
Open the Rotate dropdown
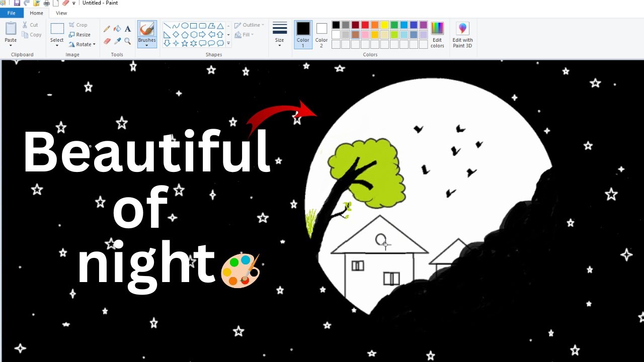coord(82,44)
